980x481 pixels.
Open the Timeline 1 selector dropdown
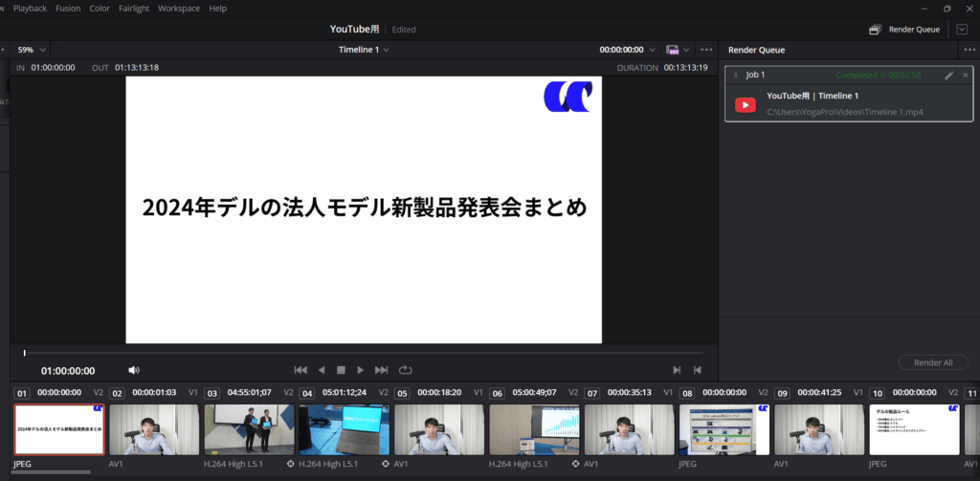coord(364,50)
